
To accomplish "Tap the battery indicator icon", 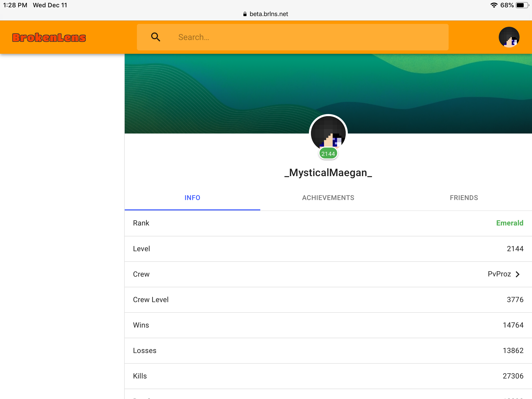I will pos(522,5).
